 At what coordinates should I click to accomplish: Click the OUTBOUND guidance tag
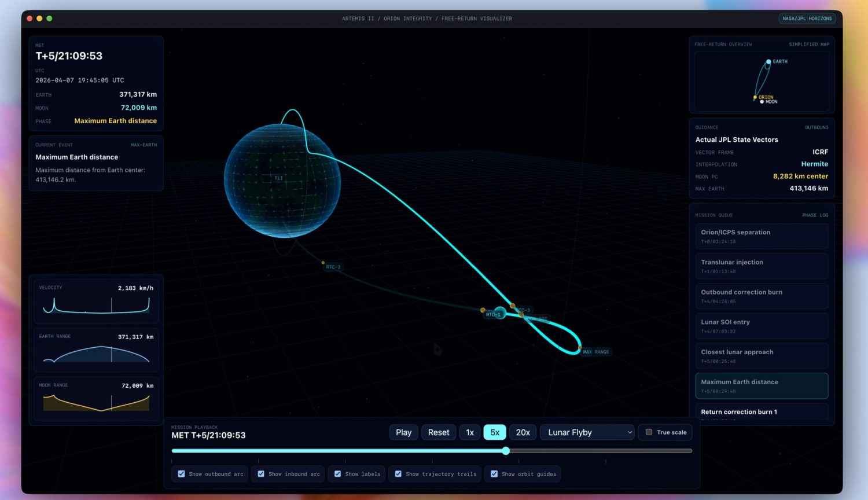816,127
